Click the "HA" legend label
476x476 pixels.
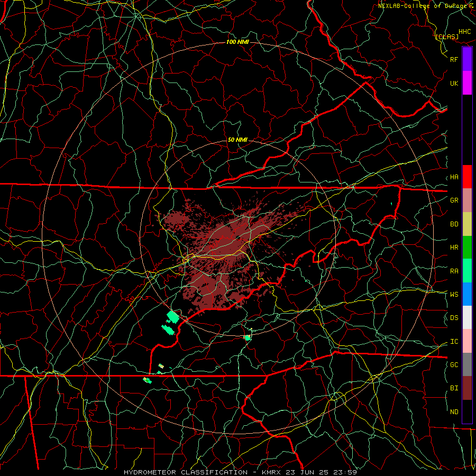(x=454, y=177)
